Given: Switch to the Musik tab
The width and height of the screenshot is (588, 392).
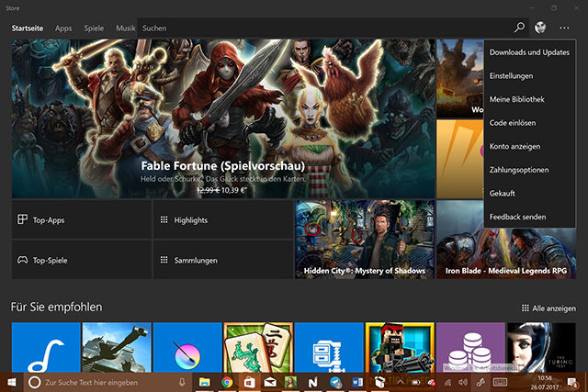Looking at the screenshot, I should [126, 28].
